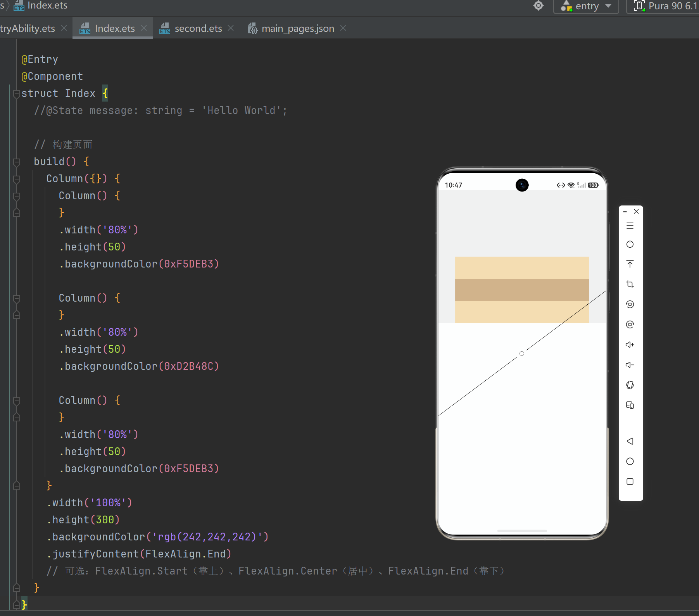Click the multi-screen icon in emulator toolbar
Image resolution: width=699 pixels, height=616 pixels.
click(x=630, y=405)
